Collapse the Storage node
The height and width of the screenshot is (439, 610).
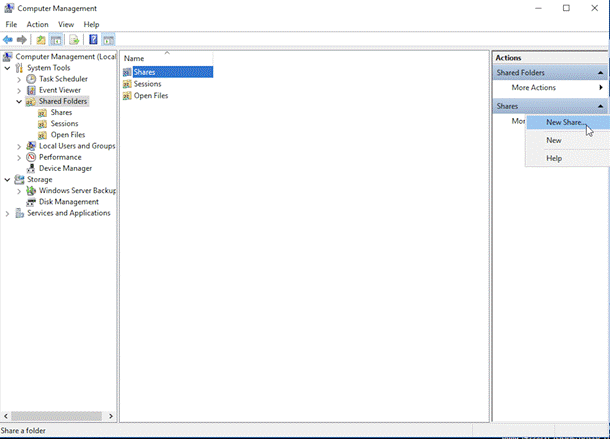[7, 179]
